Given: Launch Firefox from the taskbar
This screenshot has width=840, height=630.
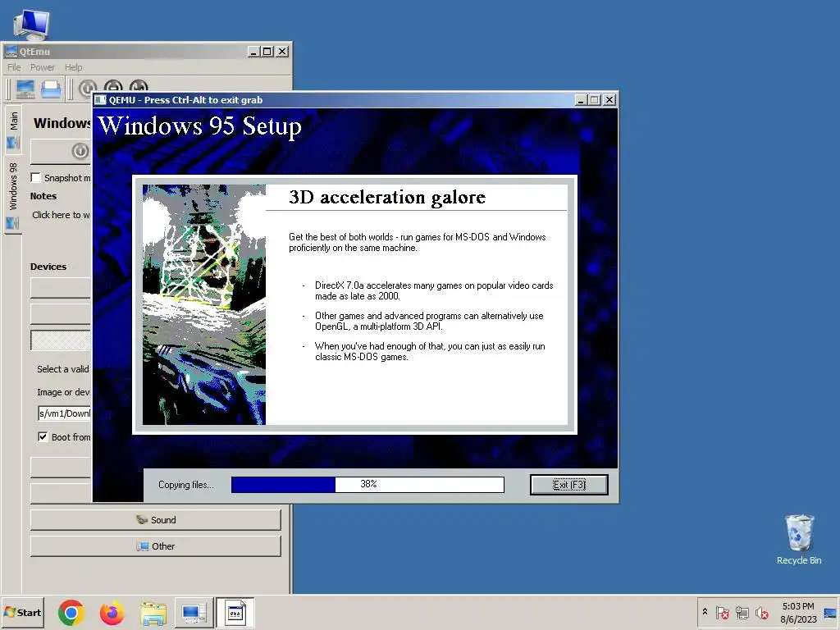Looking at the screenshot, I should [x=112, y=613].
